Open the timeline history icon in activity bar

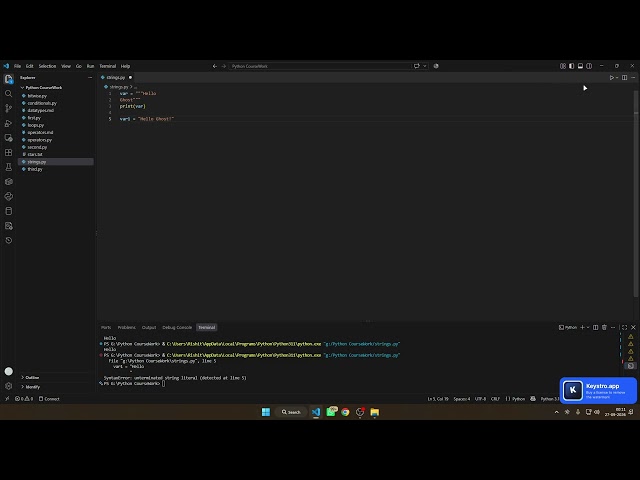[x=9, y=240]
